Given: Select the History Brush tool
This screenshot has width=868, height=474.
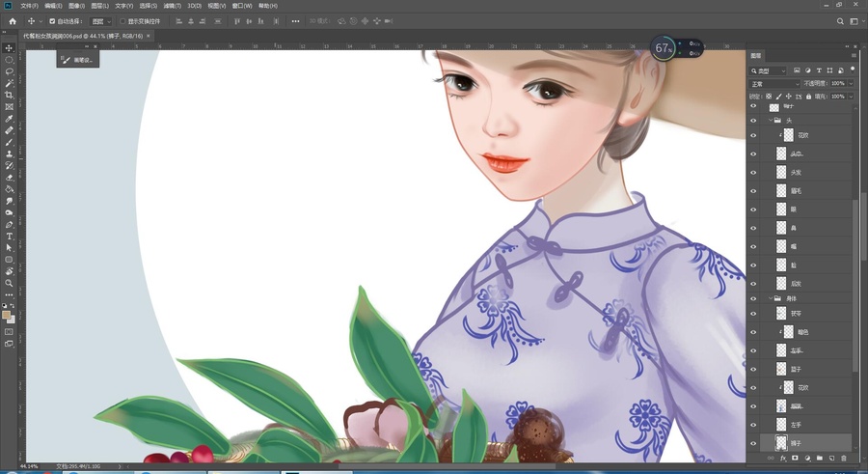Looking at the screenshot, I should (x=9, y=165).
